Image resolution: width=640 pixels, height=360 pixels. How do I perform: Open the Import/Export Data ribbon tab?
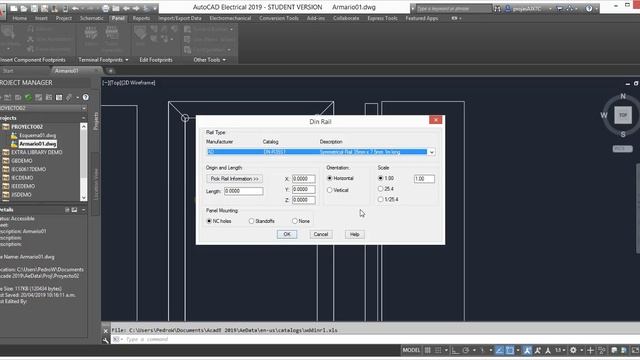coord(180,18)
